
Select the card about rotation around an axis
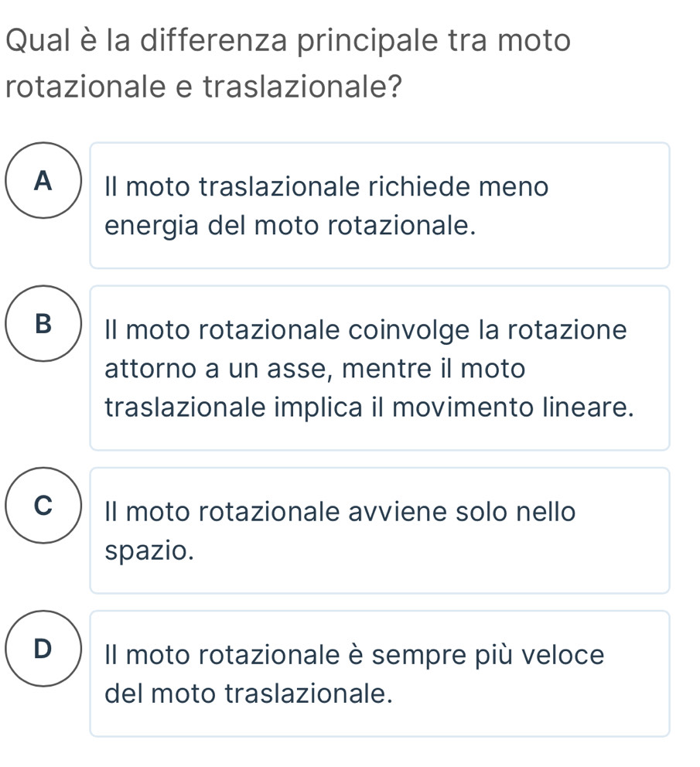click(x=379, y=367)
